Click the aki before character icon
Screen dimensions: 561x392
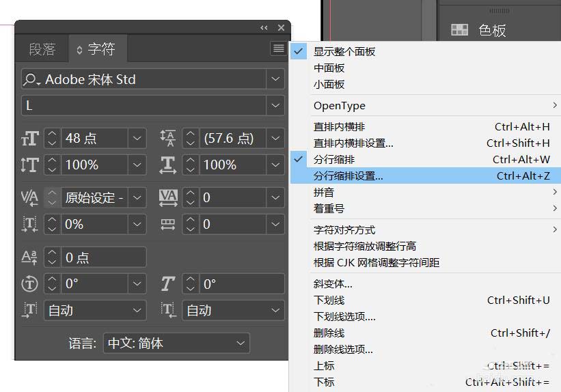coord(29,310)
